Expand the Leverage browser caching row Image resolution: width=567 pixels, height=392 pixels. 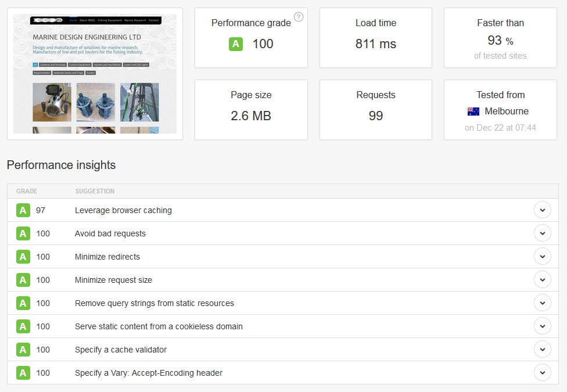(x=543, y=210)
